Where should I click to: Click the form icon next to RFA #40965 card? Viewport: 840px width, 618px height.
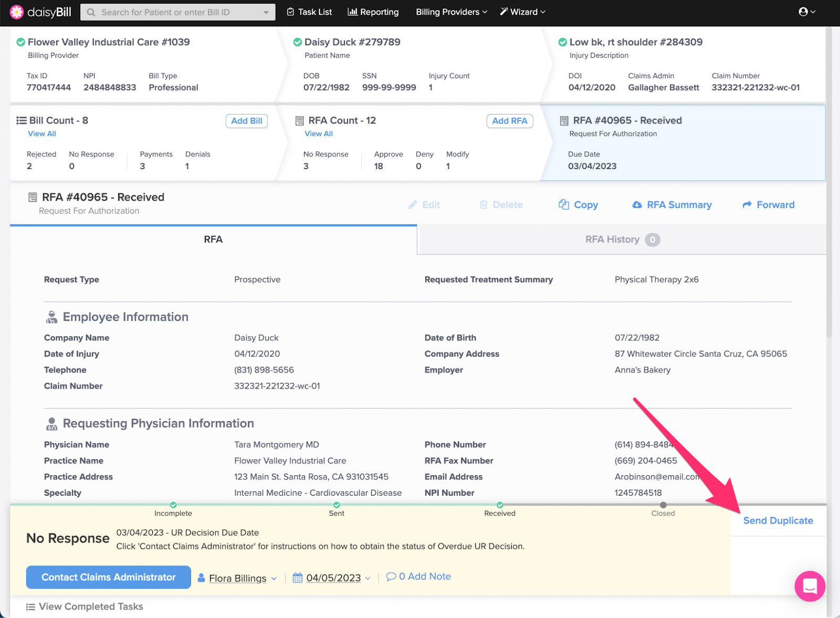click(564, 121)
